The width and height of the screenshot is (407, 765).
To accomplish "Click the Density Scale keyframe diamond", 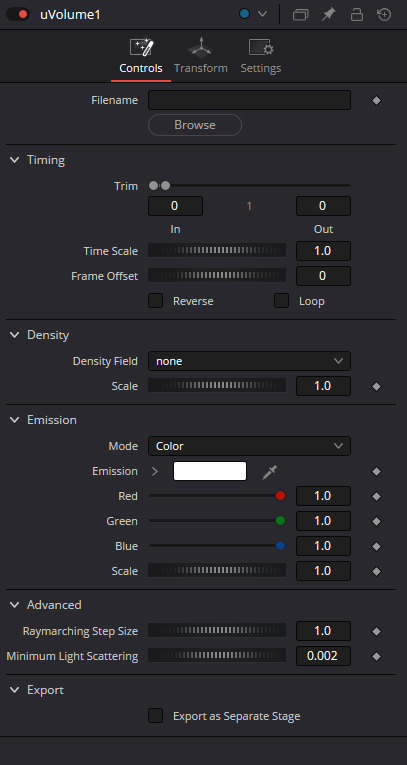I will (376, 386).
